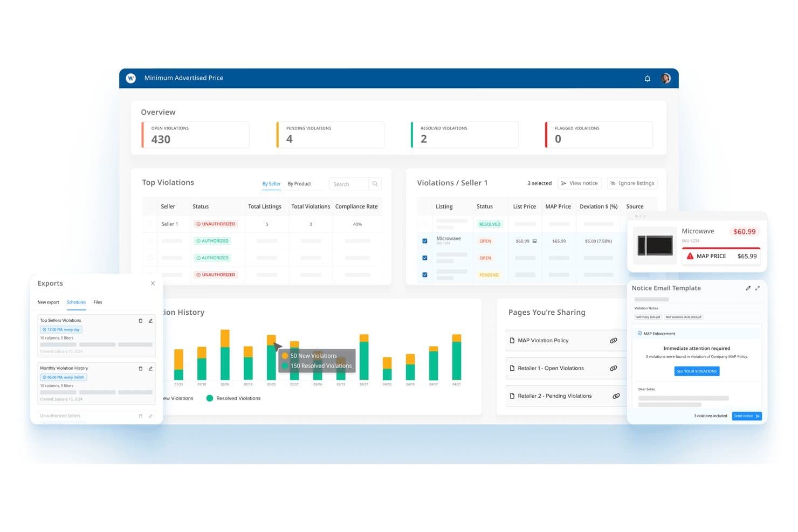Viewport: 798px width, 532px height.
Task: Open the user profile avatar menu
Action: (666, 78)
